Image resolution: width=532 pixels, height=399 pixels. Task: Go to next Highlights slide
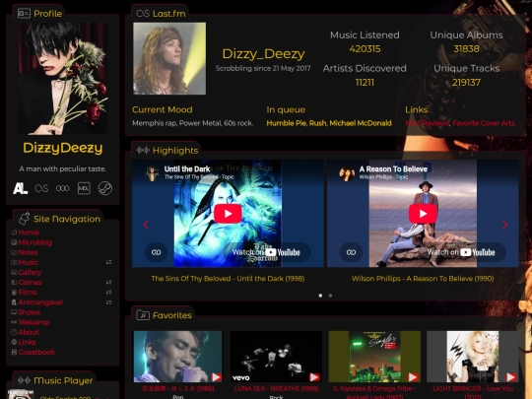coord(505,225)
